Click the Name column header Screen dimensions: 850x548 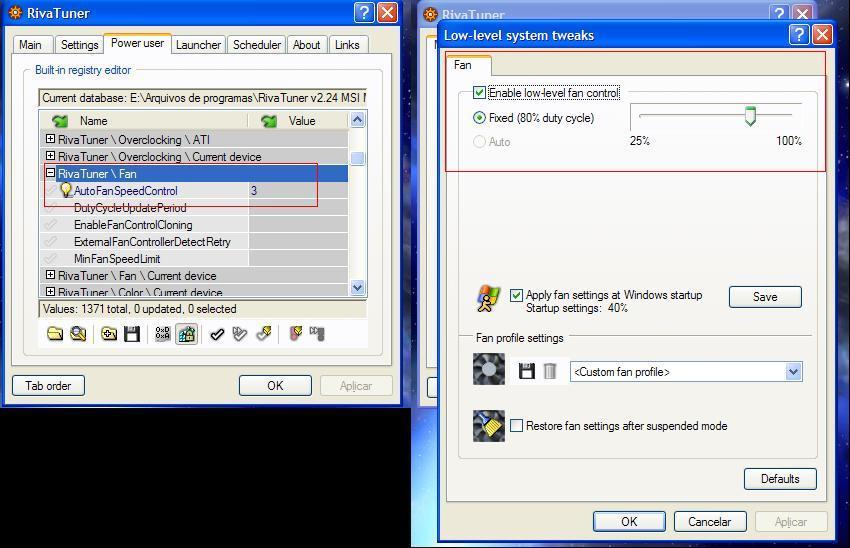tap(143, 120)
